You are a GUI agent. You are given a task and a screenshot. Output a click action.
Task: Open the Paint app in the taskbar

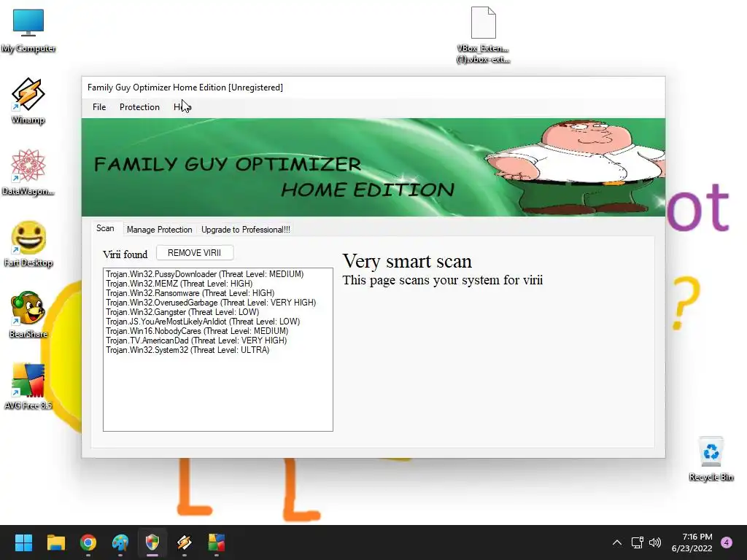click(120, 542)
